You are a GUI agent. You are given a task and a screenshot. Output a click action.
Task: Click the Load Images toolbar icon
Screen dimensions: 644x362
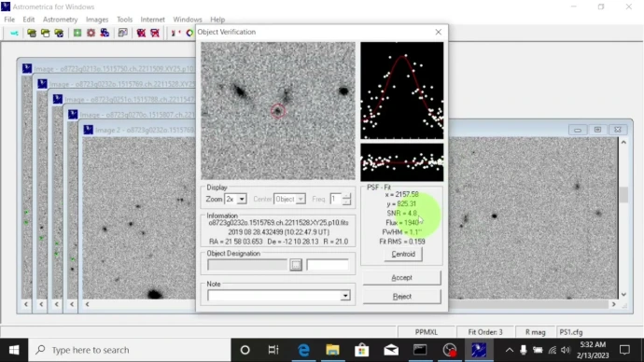click(32, 34)
